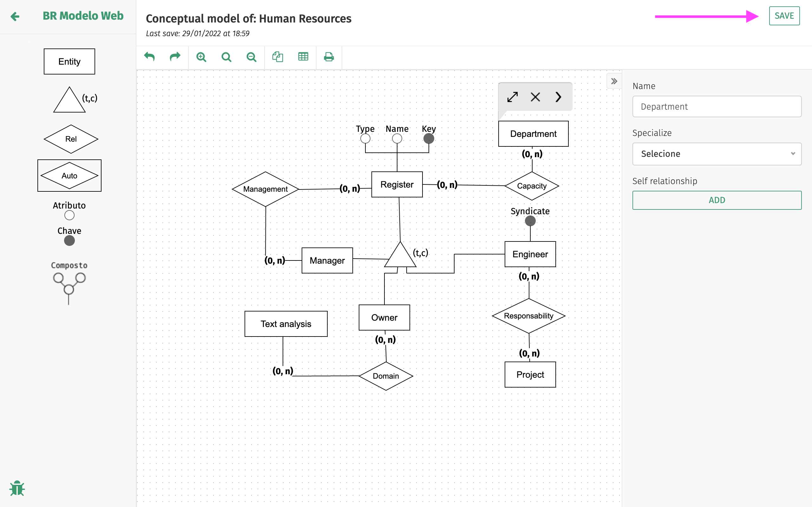Delete Department using the X icon
This screenshot has width=812, height=507.
[535, 97]
